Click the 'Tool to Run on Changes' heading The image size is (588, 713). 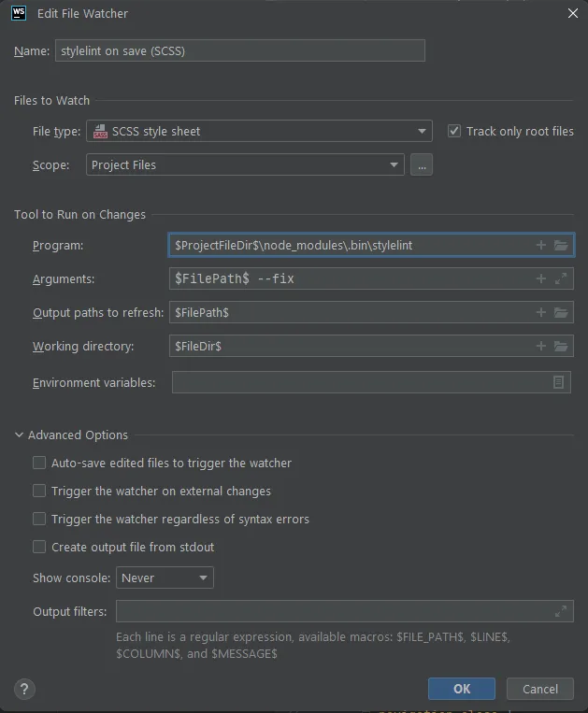point(79,215)
